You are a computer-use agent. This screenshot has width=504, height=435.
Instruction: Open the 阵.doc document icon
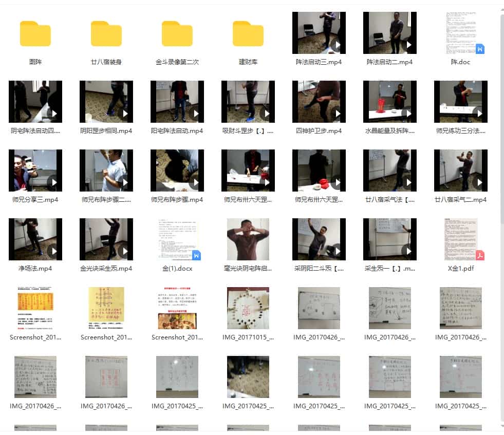(x=460, y=33)
